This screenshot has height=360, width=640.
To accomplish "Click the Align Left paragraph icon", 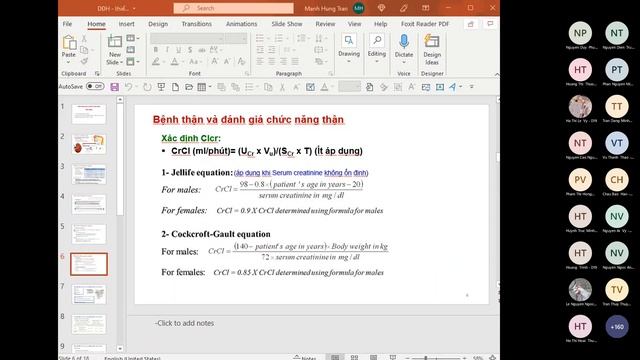I will [x=260, y=62].
